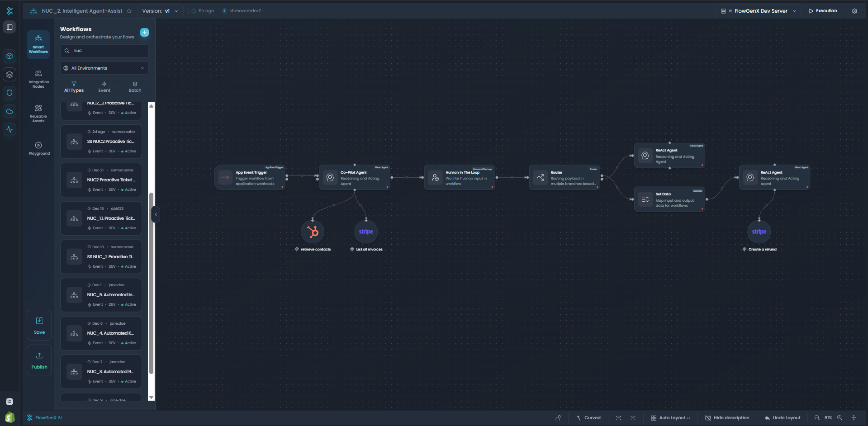Open settings gear in top bar
This screenshot has height=426, width=868.
854,11
